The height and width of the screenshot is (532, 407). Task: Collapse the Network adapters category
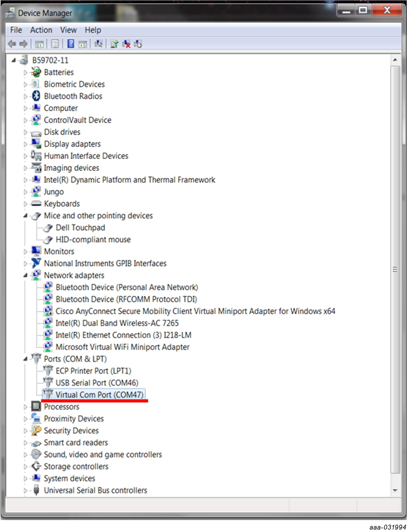[25, 275]
